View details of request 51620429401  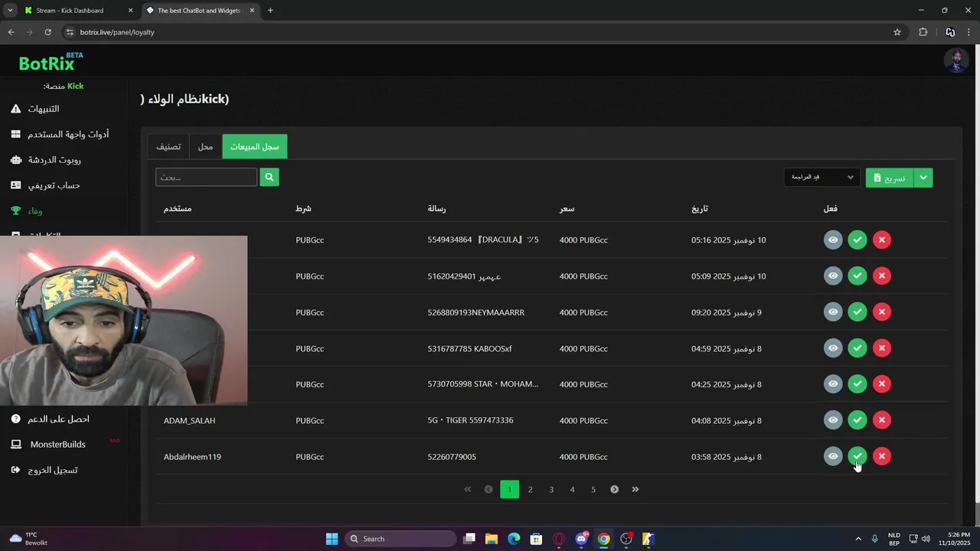[833, 275]
